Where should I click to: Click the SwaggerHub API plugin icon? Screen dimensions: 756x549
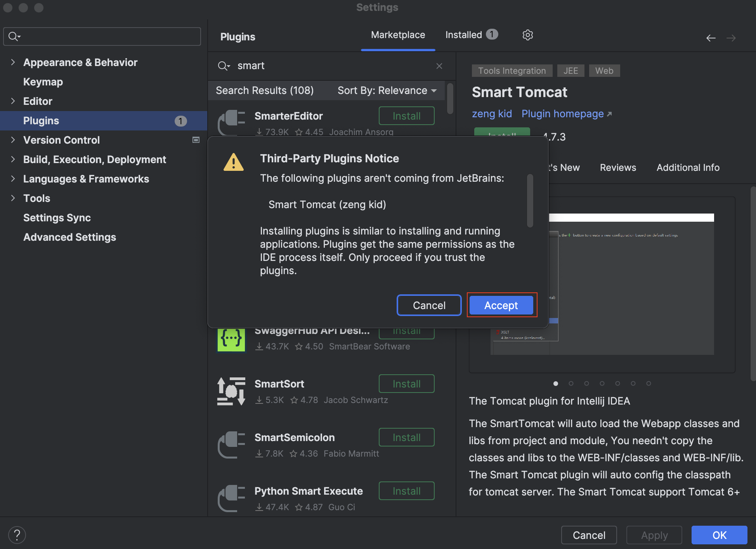(x=231, y=340)
